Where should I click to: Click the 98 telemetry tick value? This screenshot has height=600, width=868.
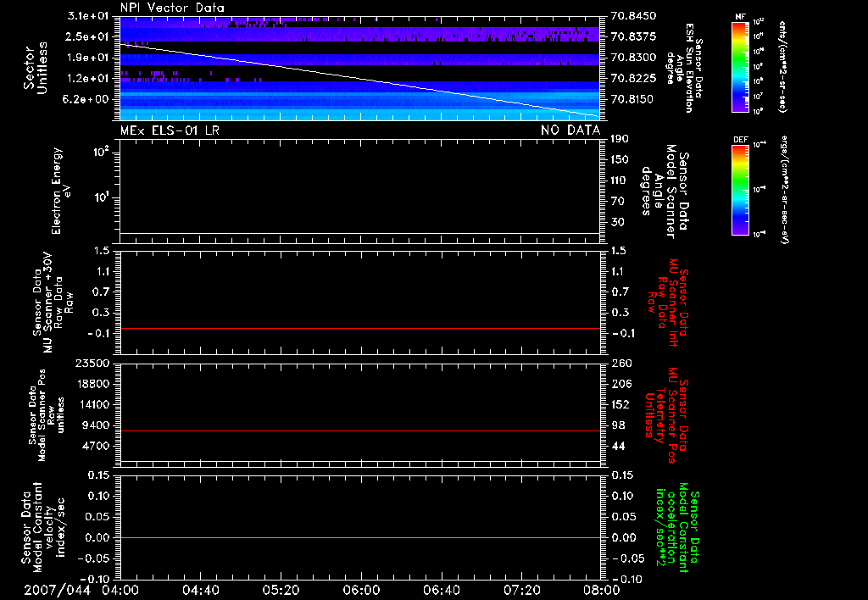tap(618, 425)
